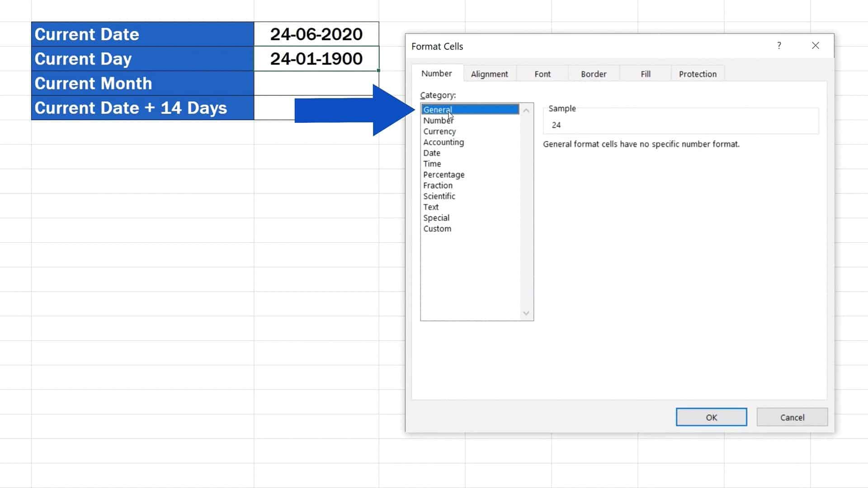The width and height of the screenshot is (868, 488).
Task: Select the Number tab
Action: point(436,73)
